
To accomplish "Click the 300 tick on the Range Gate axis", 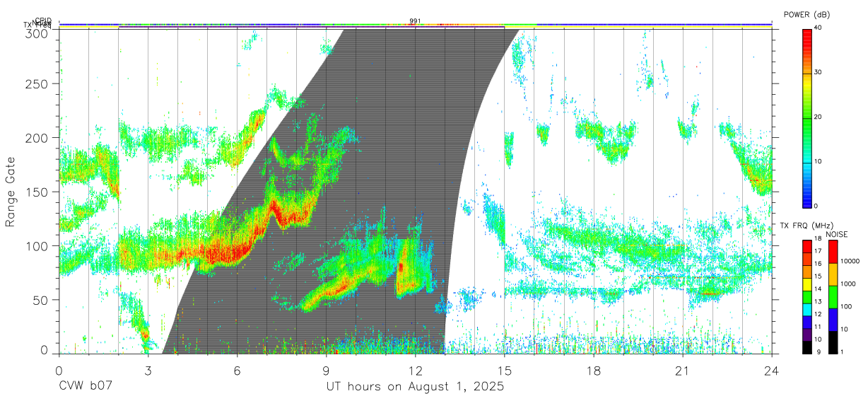I will (x=38, y=33).
